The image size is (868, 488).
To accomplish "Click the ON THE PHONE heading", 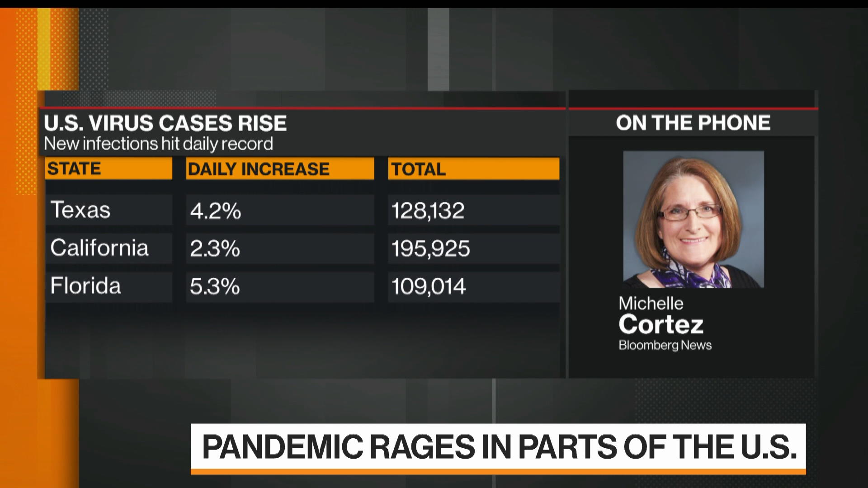I will [693, 123].
